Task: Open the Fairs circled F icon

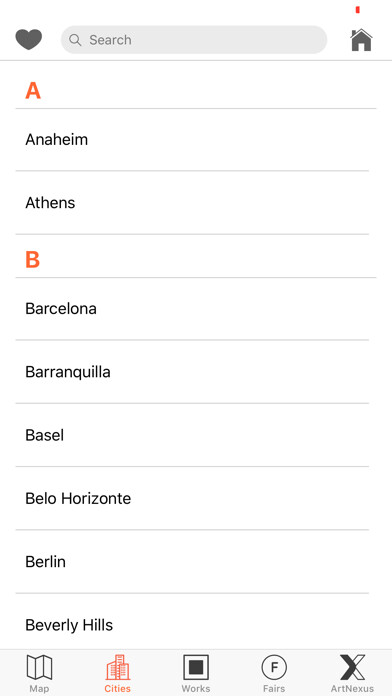Action: tap(274, 667)
